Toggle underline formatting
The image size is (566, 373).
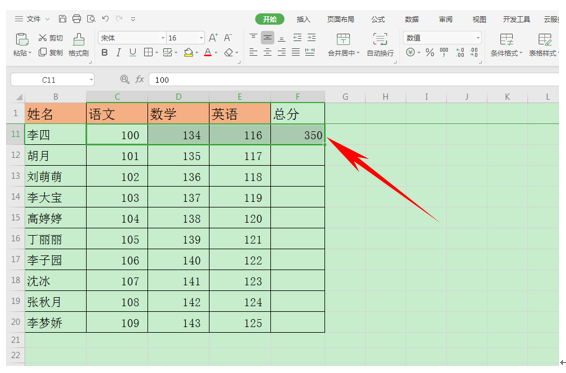[x=133, y=53]
